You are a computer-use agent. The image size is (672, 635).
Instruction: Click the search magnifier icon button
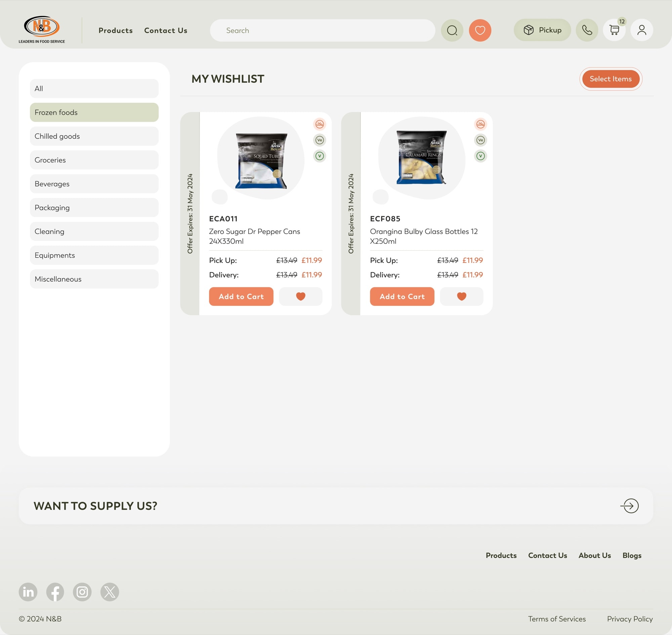point(452,31)
